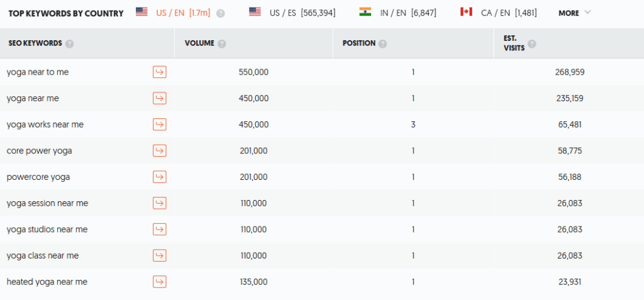Switch to IN / EN keywords tab
This screenshot has height=300, width=644.
397,13
